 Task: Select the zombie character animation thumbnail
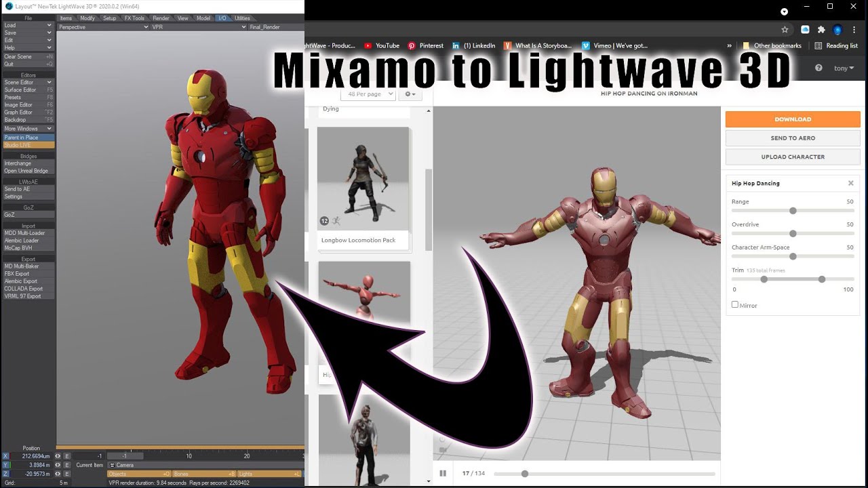364,441
